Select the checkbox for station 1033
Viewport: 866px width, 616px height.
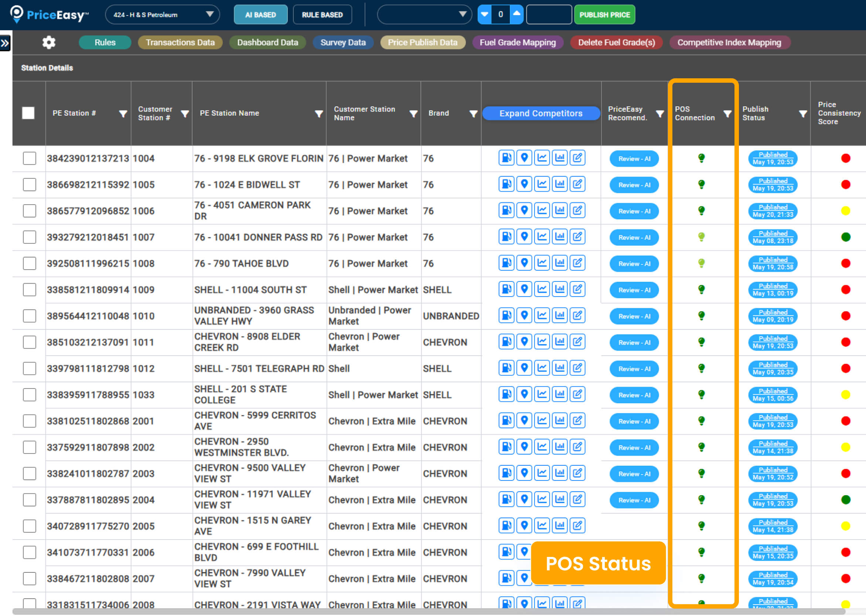pos(29,394)
